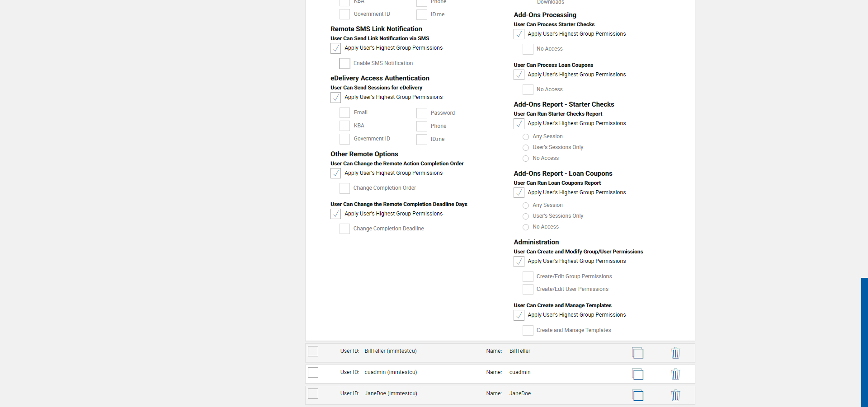Image resolution: width=868 pixels, height=407 pixels.
Task: Toggle Apply Highest Group Permissions under Run Loan Coupons Report
Action: [x=519, y=193]
